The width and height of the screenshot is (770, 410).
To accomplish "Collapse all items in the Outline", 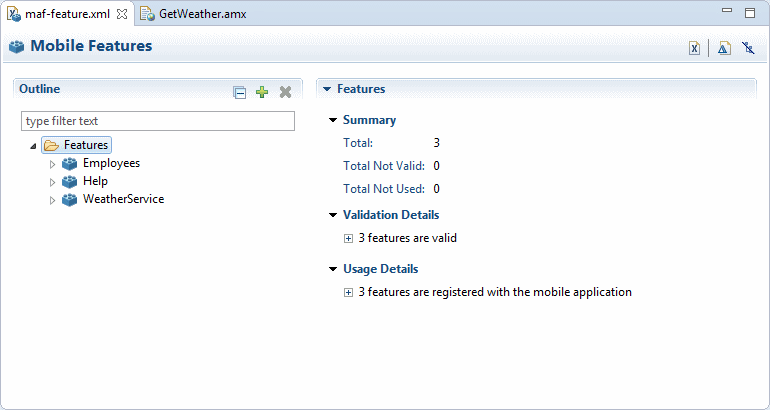I will (x=240, y=92).
